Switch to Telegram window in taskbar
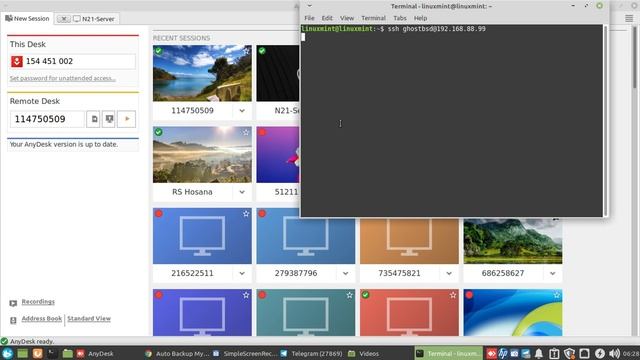This screenshot has height=360, width=640. [x=311, y=353]
